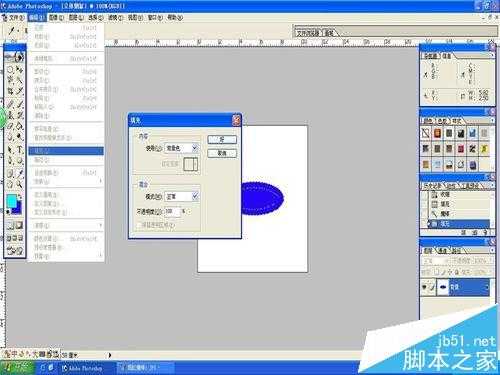Select the Elliptical Marquee tool in toolbox
The image size is (500, 375).
pyautogui.click(x=10, y=70)
